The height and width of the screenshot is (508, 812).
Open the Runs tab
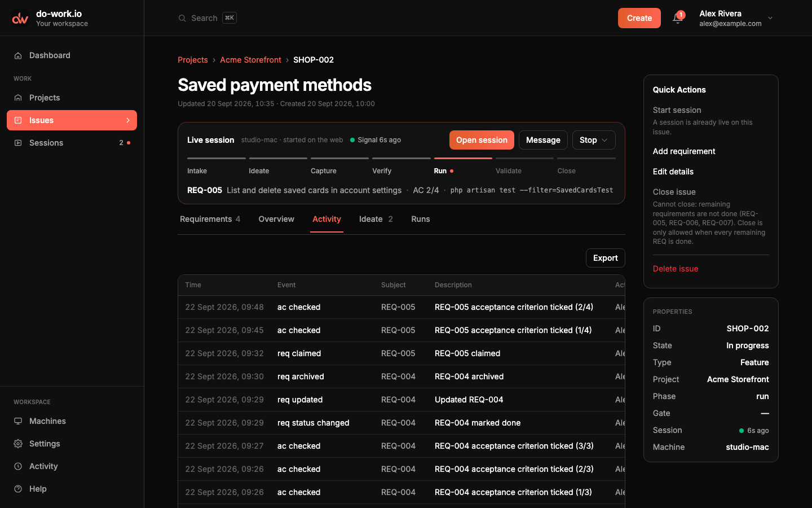[421, 219]
